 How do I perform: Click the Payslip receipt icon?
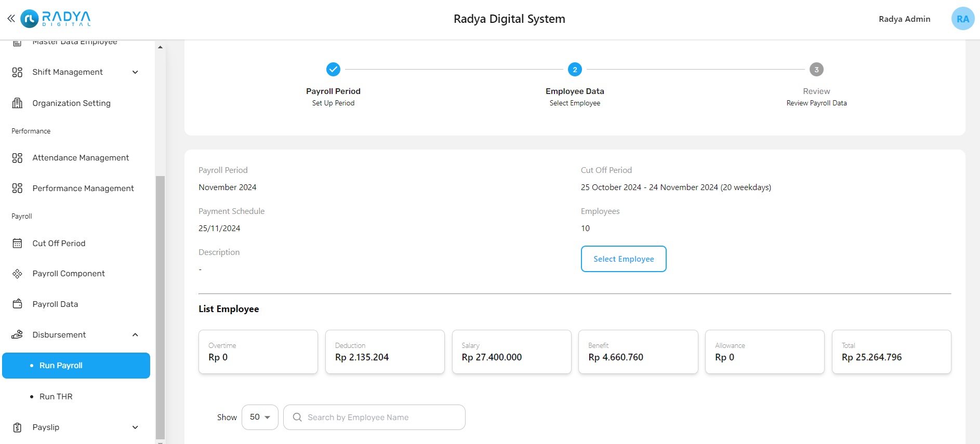[x=17, y=427]
